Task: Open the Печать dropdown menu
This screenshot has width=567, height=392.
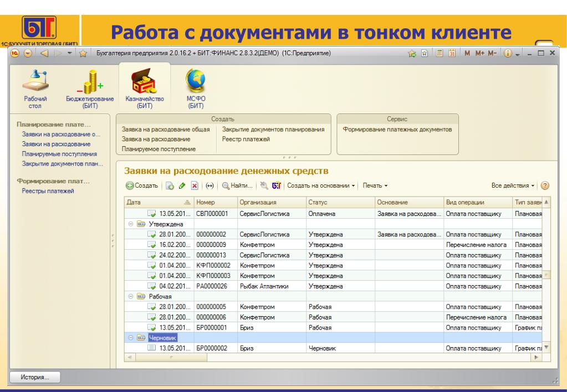Action: (375, 185)
